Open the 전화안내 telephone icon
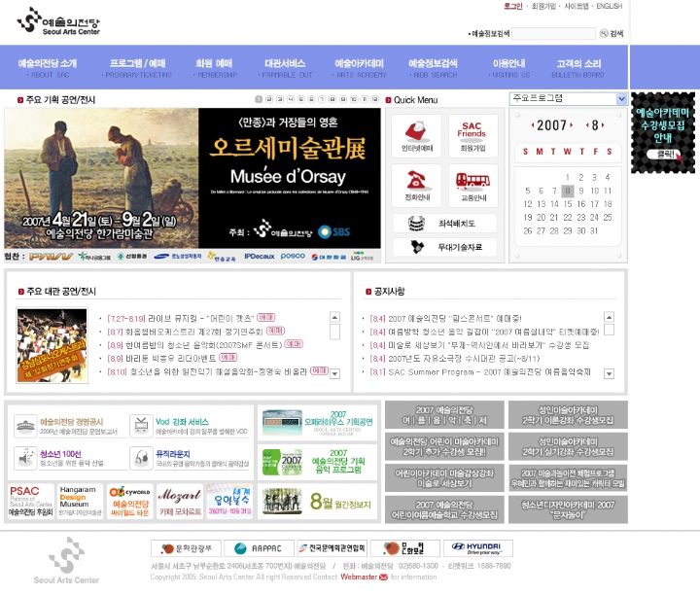Viewport: 700px width, 595px height. pos(416,186)
